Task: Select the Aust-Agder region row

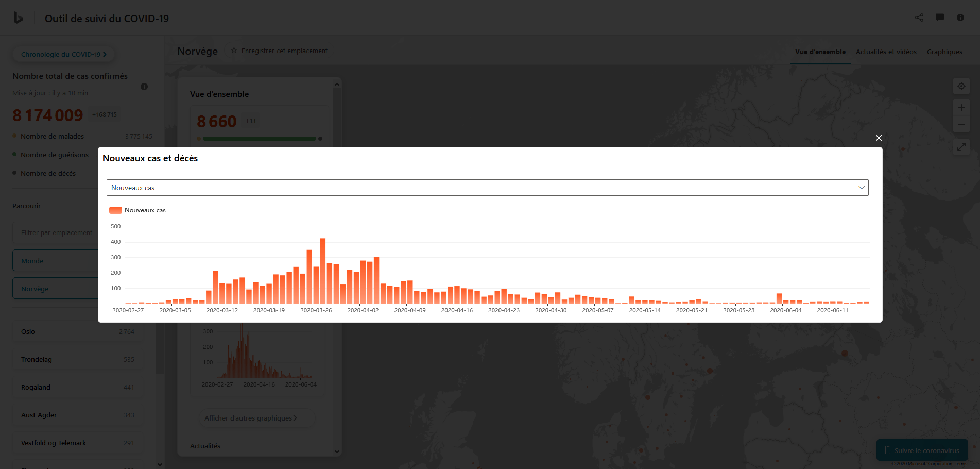Action: 77,415
